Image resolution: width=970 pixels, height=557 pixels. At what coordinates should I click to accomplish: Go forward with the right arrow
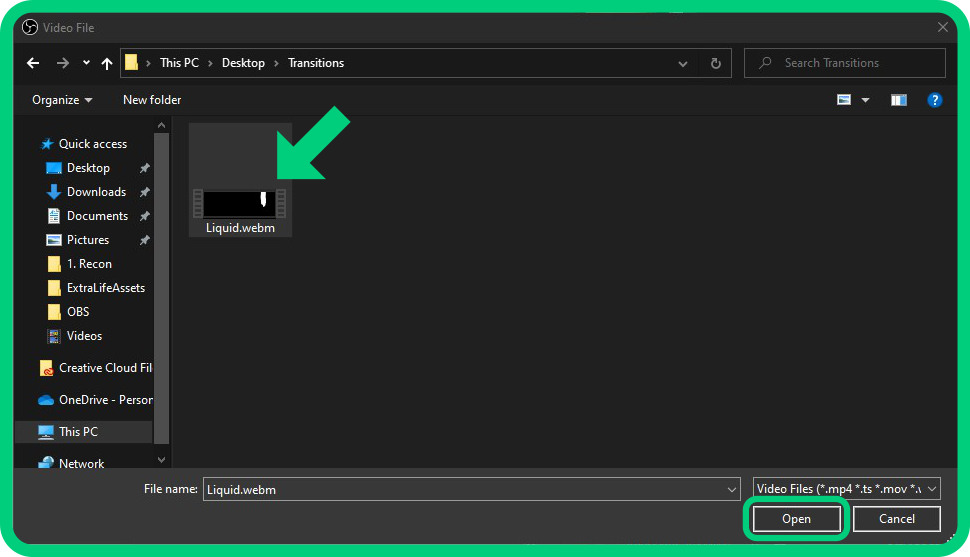click(x=62, y=63)
